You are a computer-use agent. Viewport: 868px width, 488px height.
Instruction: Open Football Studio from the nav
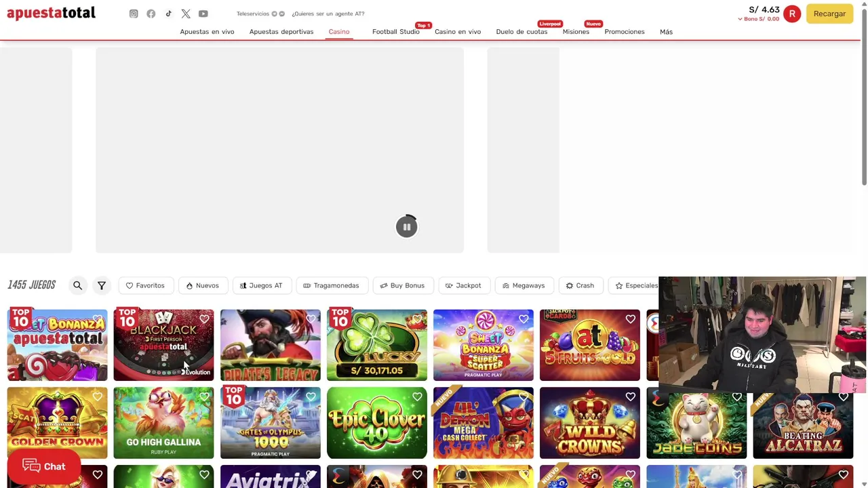(x=395, y=32)
